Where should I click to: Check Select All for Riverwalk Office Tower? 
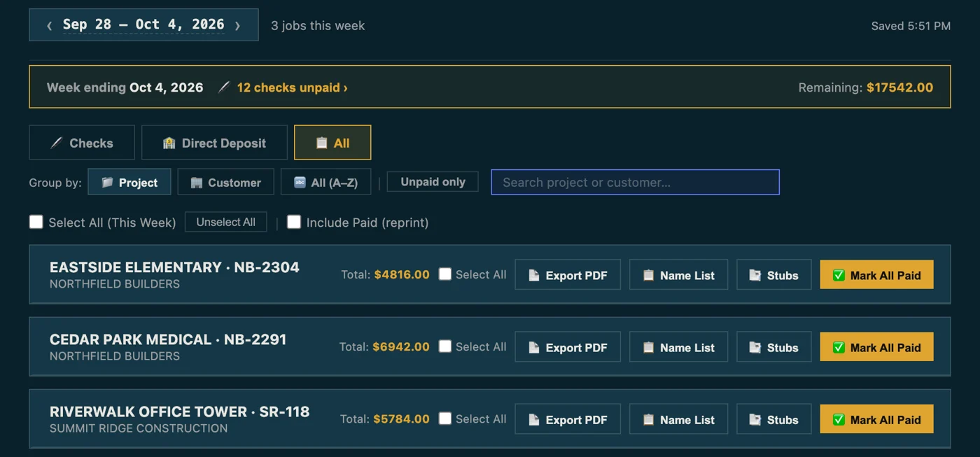coord(445,418)
